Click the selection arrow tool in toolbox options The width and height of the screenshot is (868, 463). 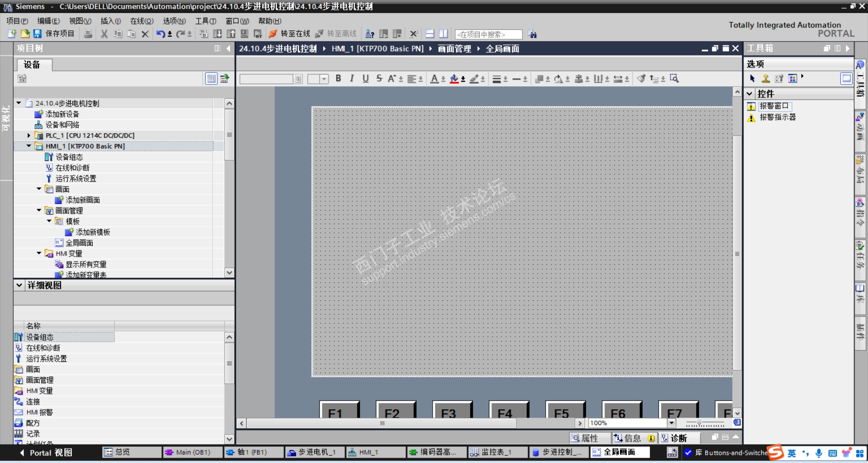pyautogui.click(x=752, y=79)
